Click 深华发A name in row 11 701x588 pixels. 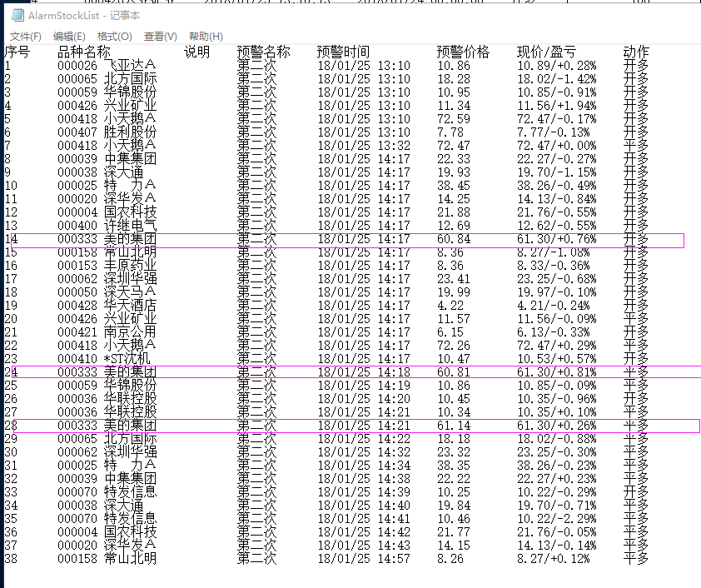[130, 198]
